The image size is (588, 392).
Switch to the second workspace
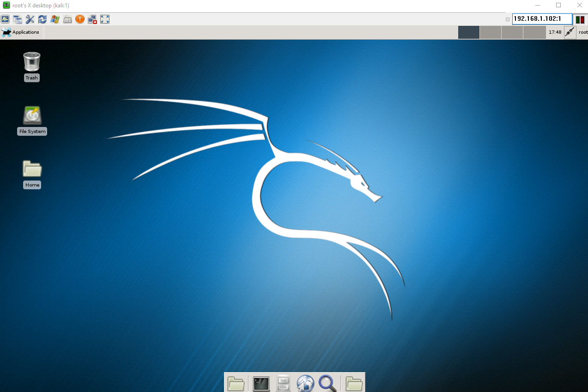[x=491, y=32]
